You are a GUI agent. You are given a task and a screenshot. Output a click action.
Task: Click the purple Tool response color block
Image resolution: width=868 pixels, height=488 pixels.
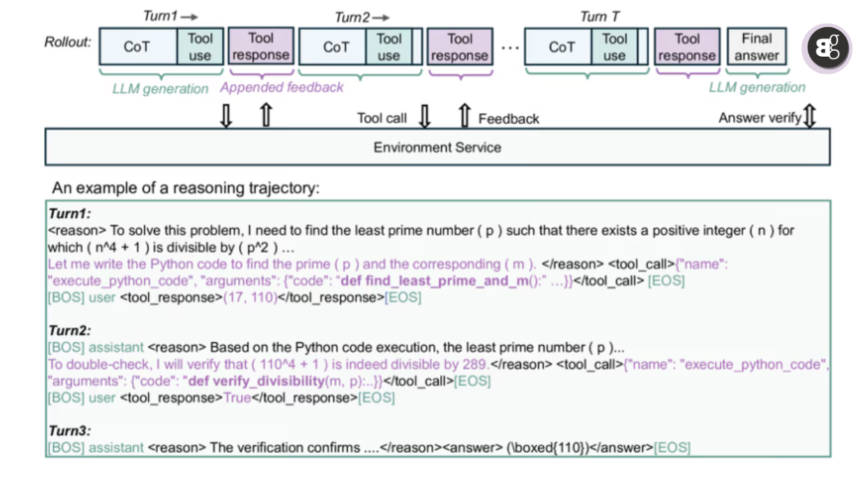261,47
